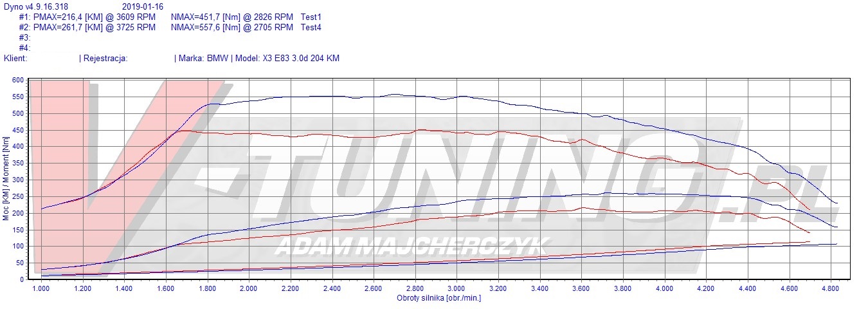Click the Test4 run label

pyautogui.click(x=311, y=28)
